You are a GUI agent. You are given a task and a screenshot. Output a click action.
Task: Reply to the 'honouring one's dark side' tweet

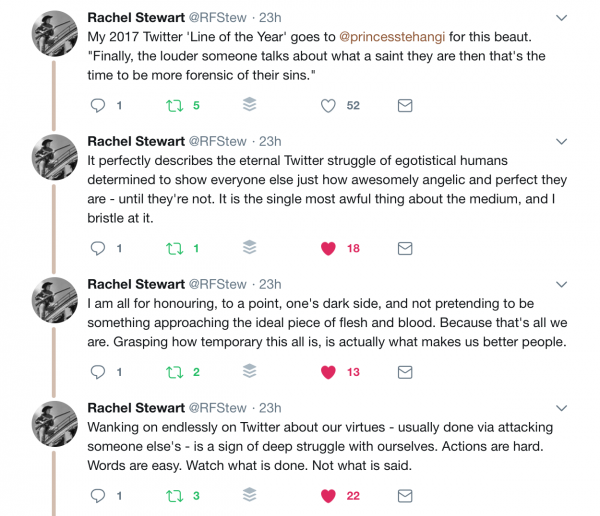pos(98,372)
